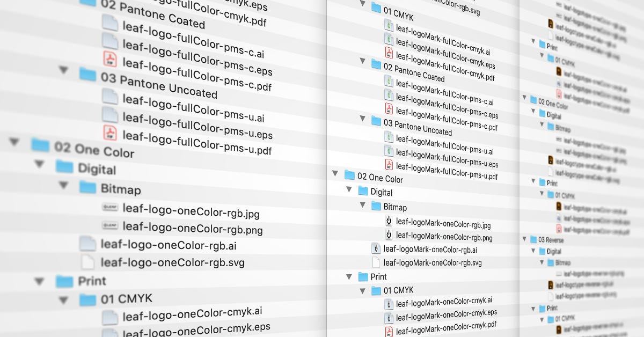
Task: Click the Illustrator icon for leaf-logoMark-fullColor-cmyk.ai
Action: coord(389,24)
